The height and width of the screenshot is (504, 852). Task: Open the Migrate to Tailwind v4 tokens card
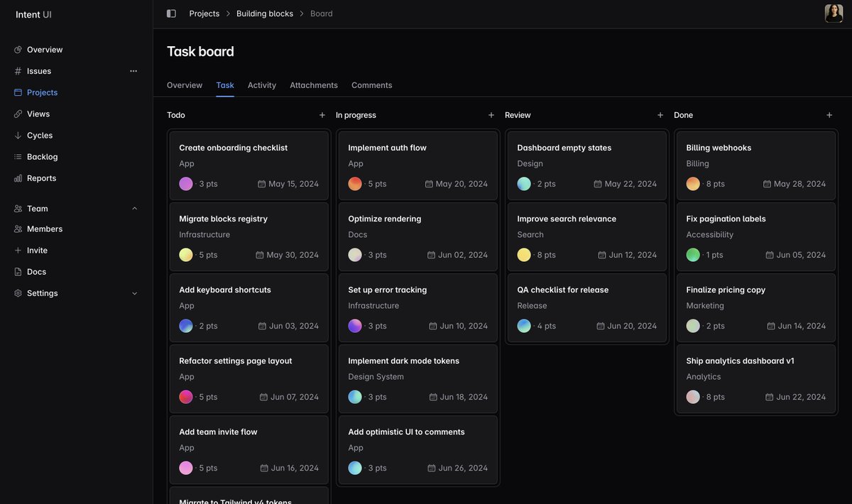(249, 495)
